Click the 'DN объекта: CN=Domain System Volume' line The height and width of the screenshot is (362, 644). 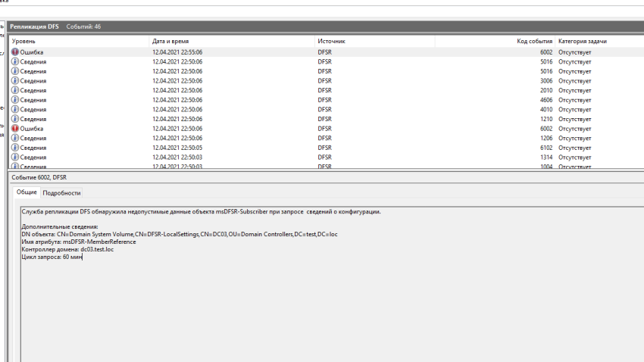click(180, 234)
